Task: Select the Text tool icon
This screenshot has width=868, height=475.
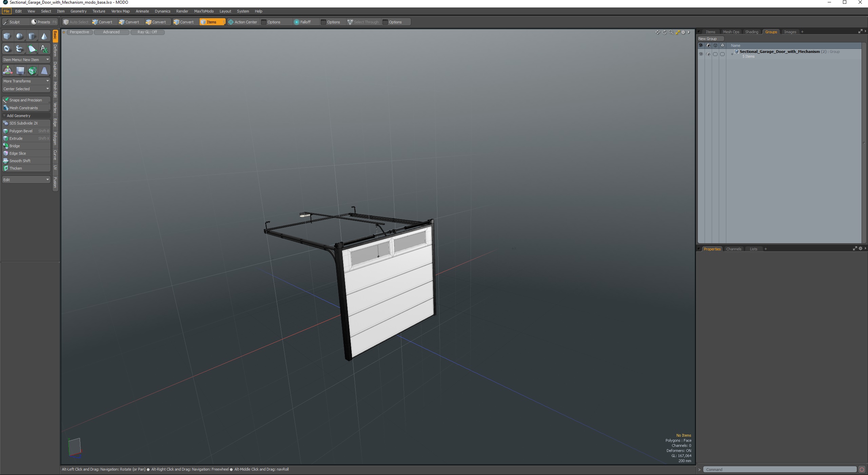Action: [44, 49]
